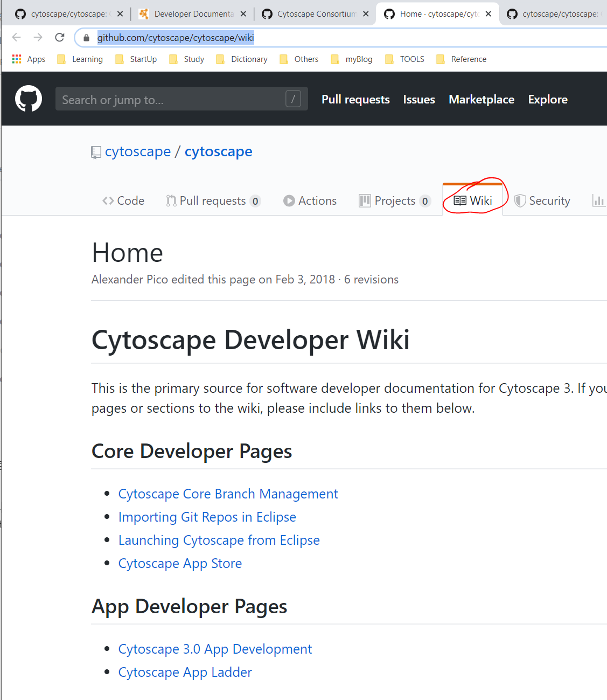Screen dimensions: 607x700
Task: Open the Security repository tab
Action: pyautogui.click(x=542, y=200)
